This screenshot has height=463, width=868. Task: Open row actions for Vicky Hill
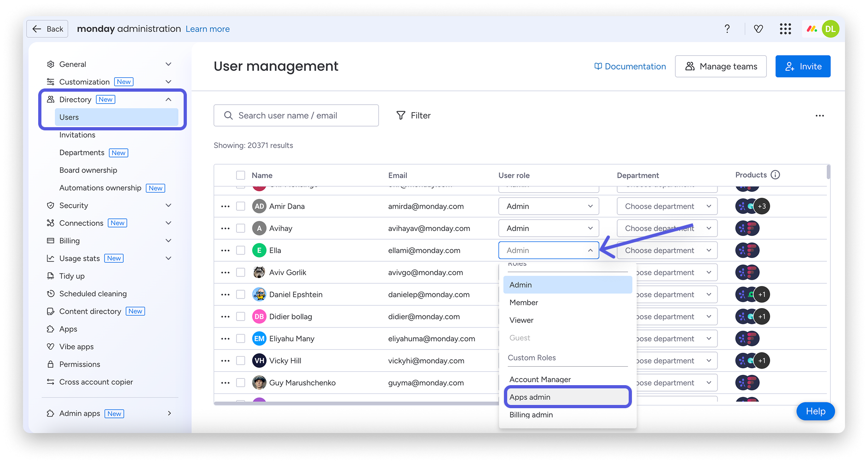[x=225, y=361]
